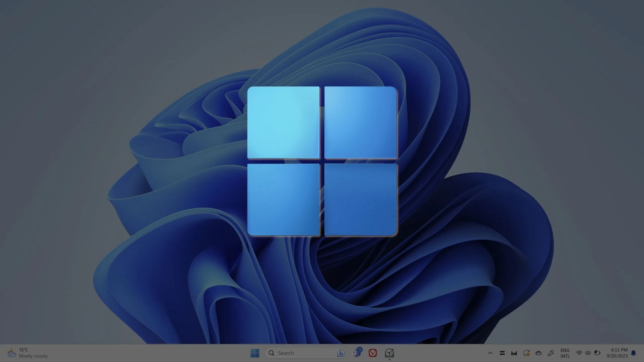Toggle Wi-Fi from the network tray icon
Viewport: 644px width, 362px height.
(x=579, y=353)
